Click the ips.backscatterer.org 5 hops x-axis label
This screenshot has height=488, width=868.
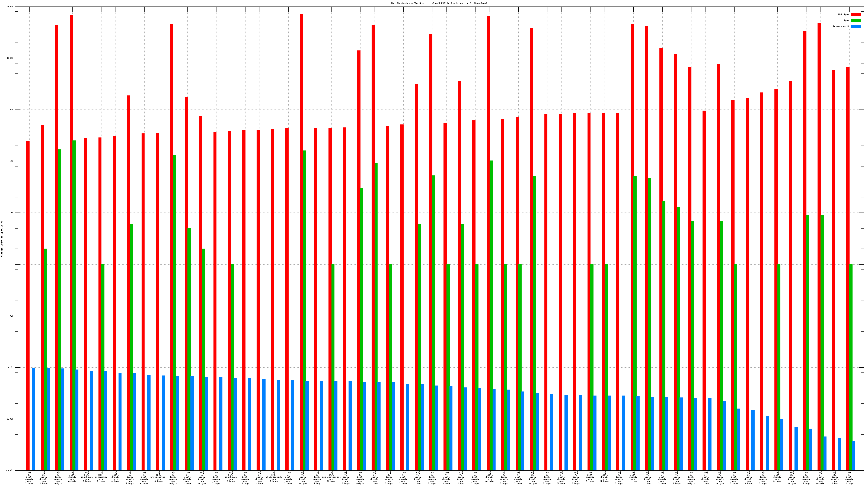point(331,477)
